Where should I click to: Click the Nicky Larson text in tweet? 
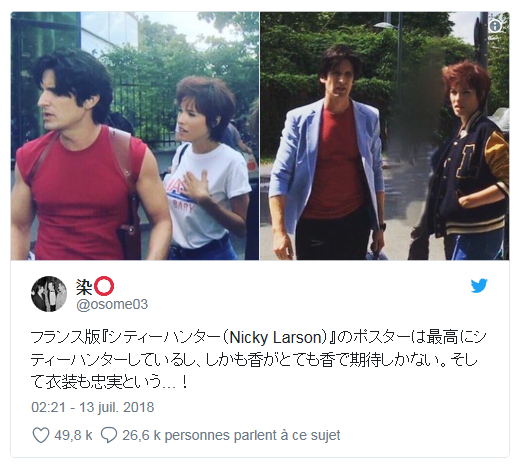[x=275, y=338]
